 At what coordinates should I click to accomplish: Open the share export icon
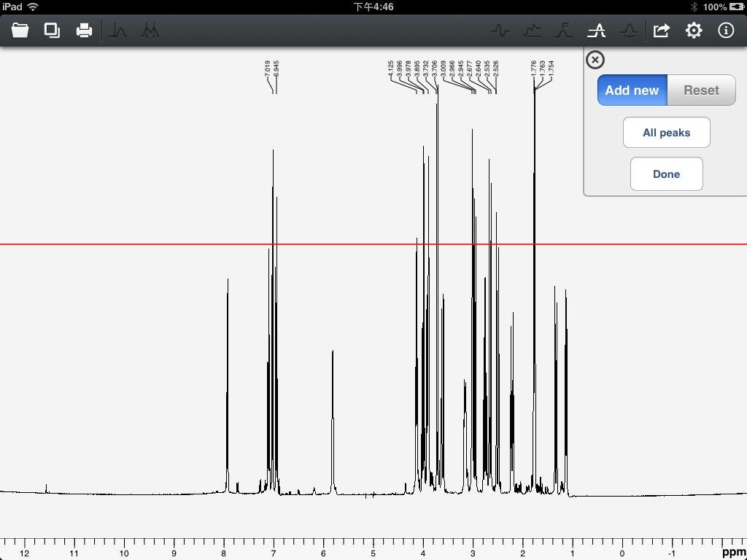click(x=661, y=31)
